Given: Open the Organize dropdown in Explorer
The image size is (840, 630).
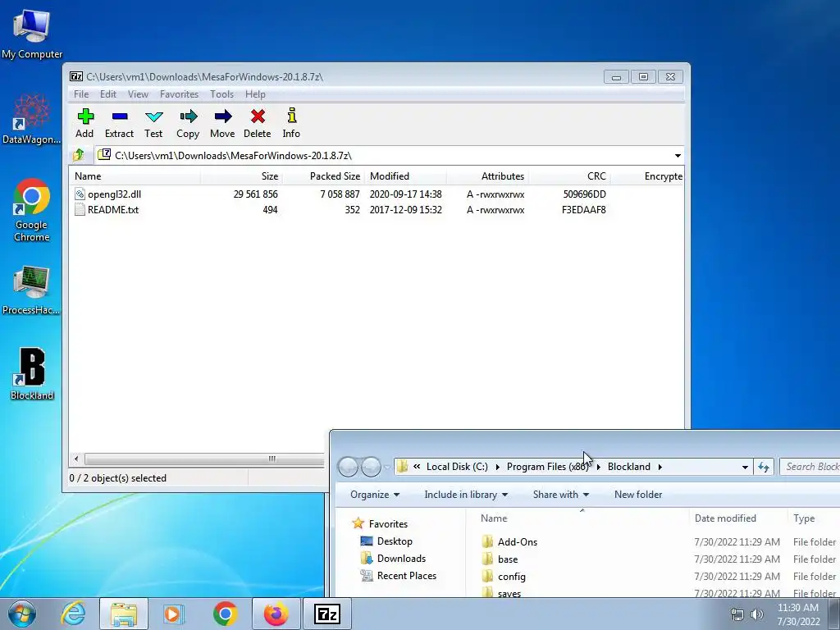Looking at the screenshot, I should pyautogui.click(x=374, y=495).
